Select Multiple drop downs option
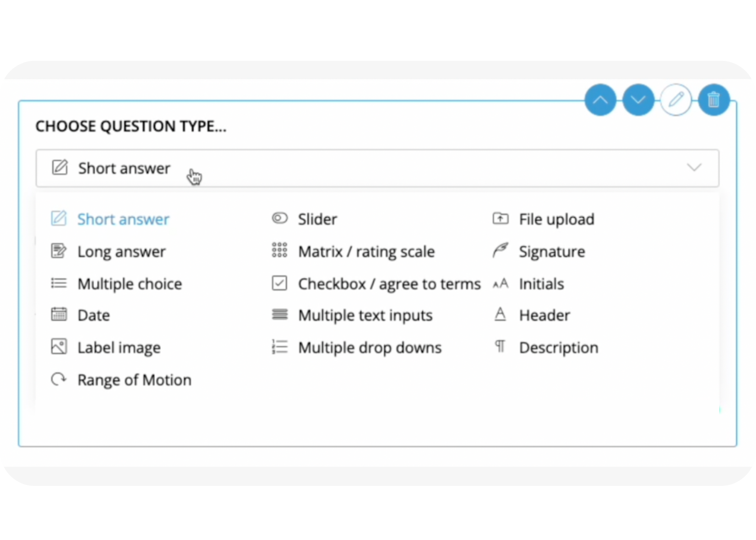The height and width of the screenshot is (540, 756). tap(369, 347)
